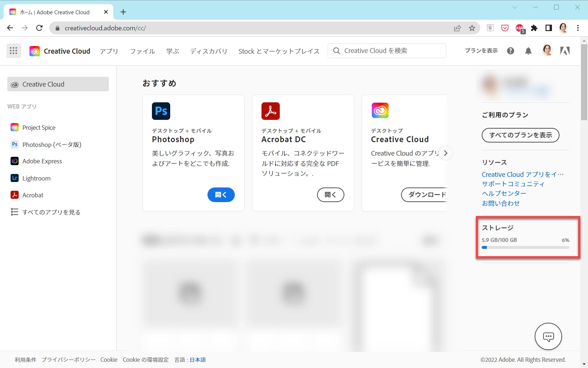Share this page from address bar
Image resolution: width=588 pixels, height=368 pixels.
(x=457, y=28)
